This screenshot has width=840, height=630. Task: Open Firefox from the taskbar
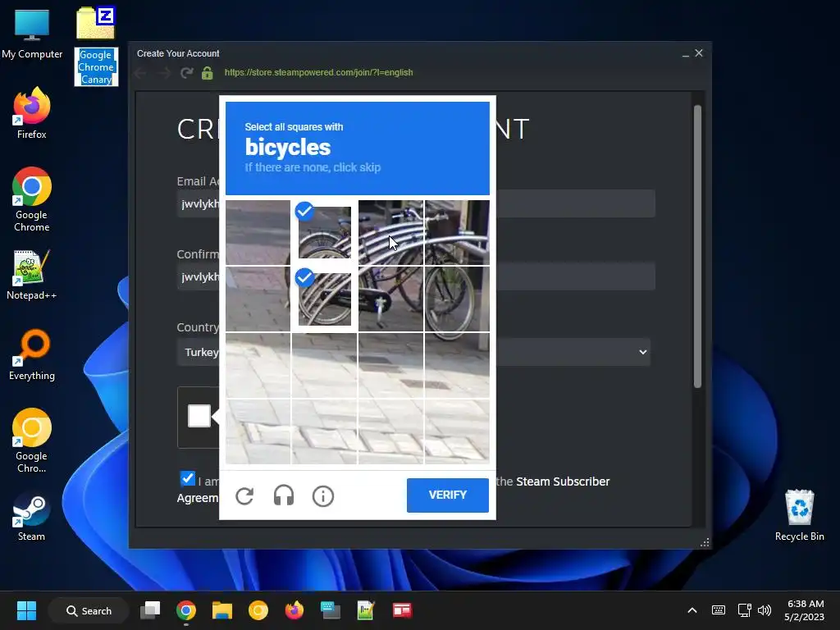pos(294,610)
